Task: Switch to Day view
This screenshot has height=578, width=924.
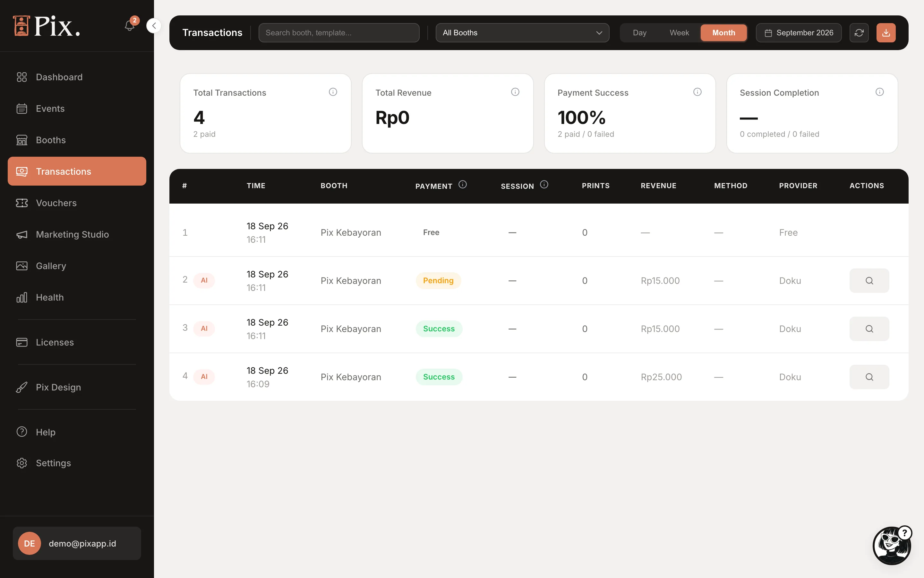Action: (x=639, y=33)
